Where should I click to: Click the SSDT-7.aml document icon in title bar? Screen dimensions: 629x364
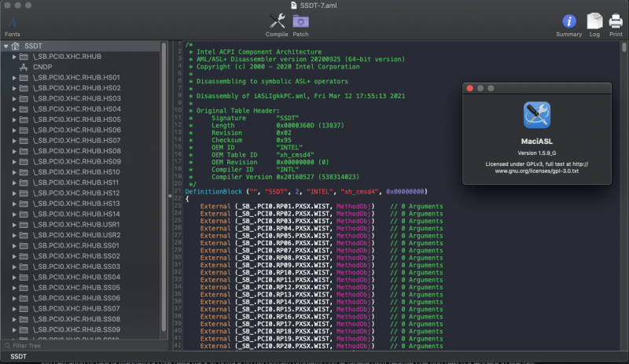[x=294, y=6]
